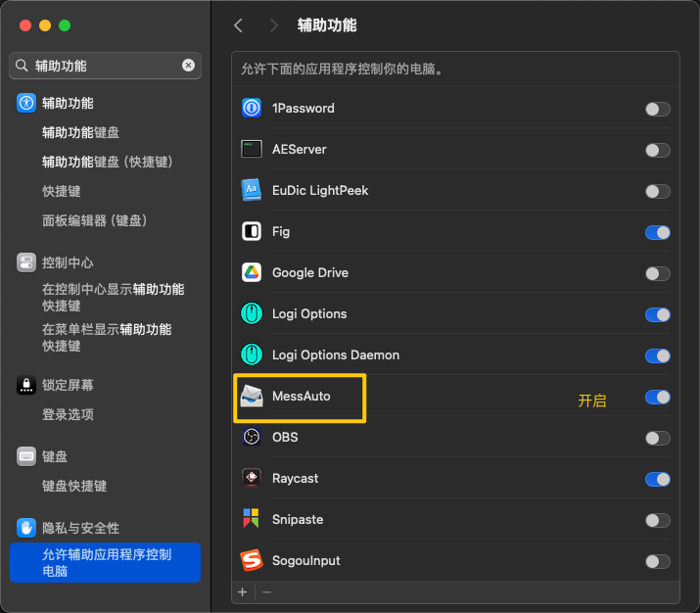The image size is (700, 613).
Task: Enable the AEServer toggle
Action: coord(657,150)
